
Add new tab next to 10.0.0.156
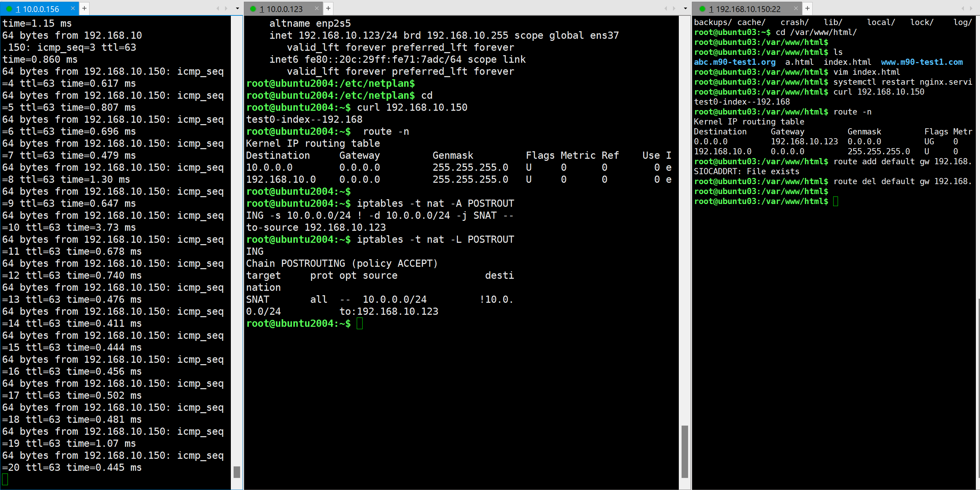coord(84,8)
